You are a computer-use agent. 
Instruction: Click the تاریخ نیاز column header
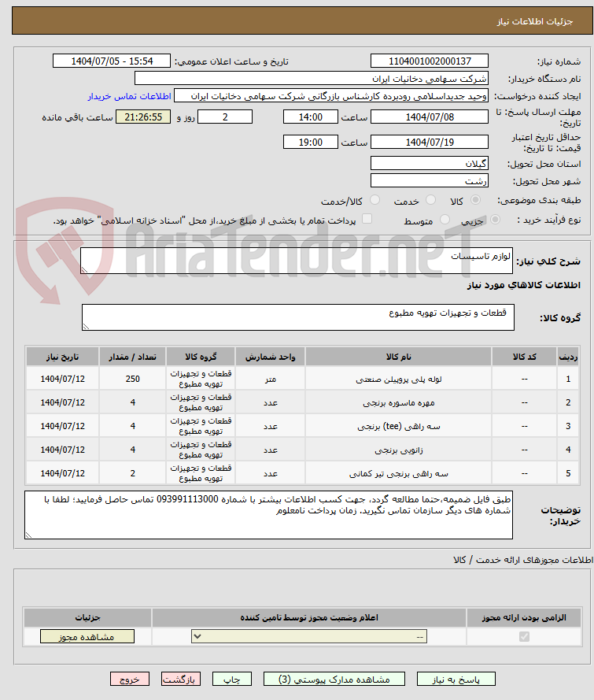point(62,357)
